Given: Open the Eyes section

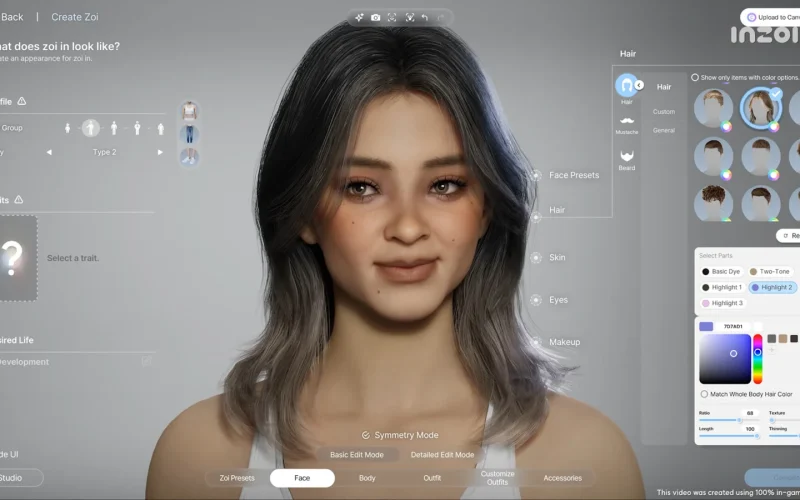Looking at the screenshot, I should pos(558,299).
